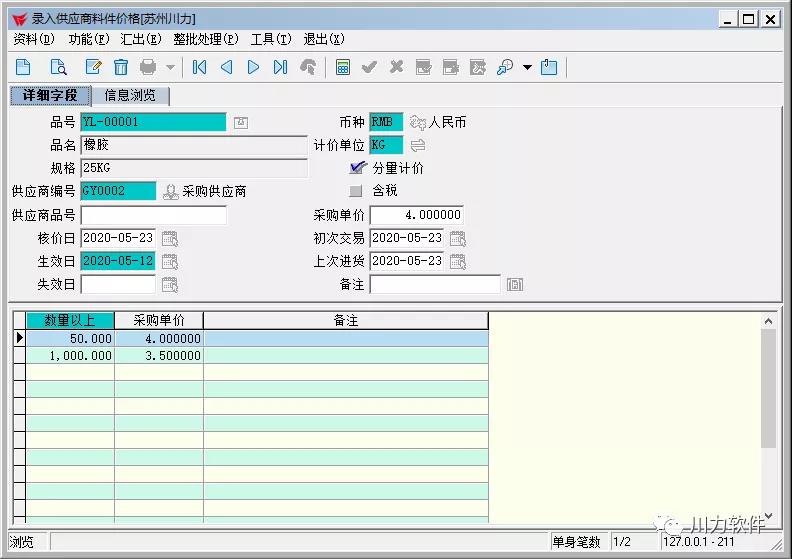Click the 供应商品号 input field

click(153, 215)
